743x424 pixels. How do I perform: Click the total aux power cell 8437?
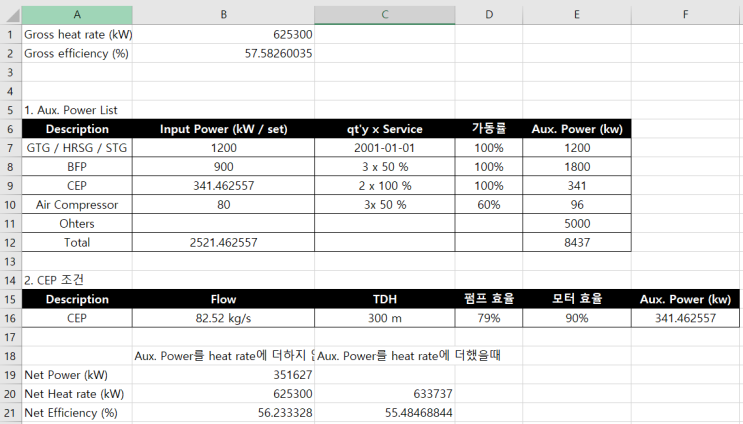[576, 243]
